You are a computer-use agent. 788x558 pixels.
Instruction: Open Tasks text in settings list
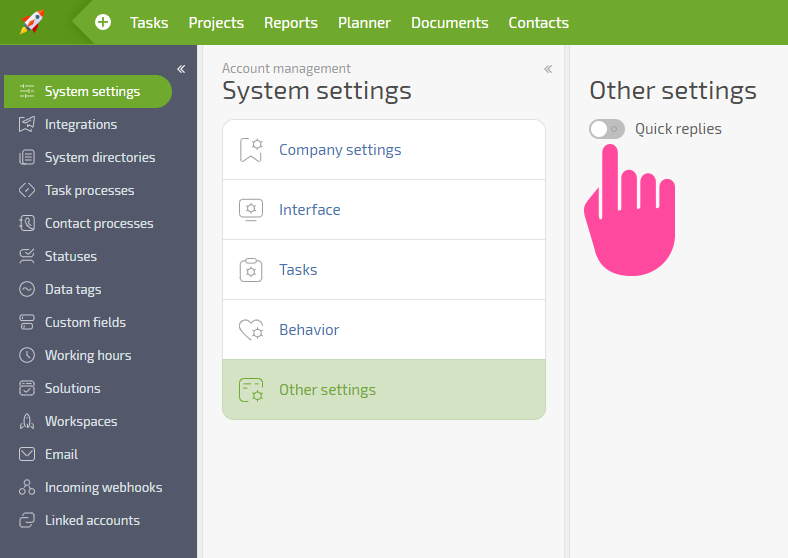click(x=298, y=270)
